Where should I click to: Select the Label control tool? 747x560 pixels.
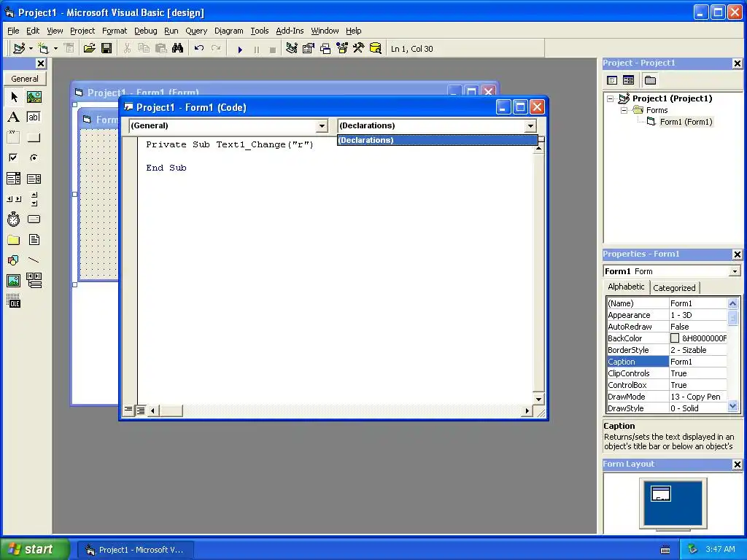[14, 117]
